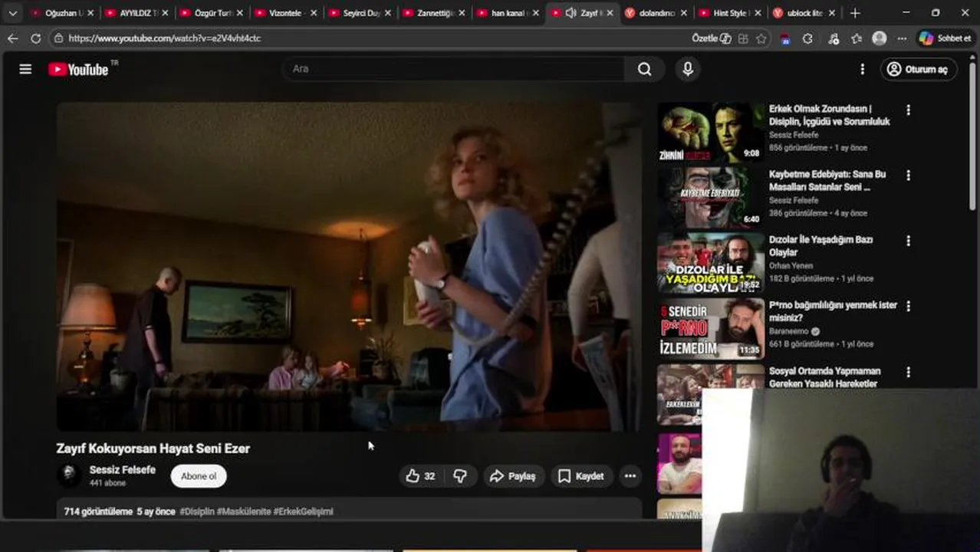Click title Sosyal Ortamda Yapmaman Gereken

coord(824,377)
